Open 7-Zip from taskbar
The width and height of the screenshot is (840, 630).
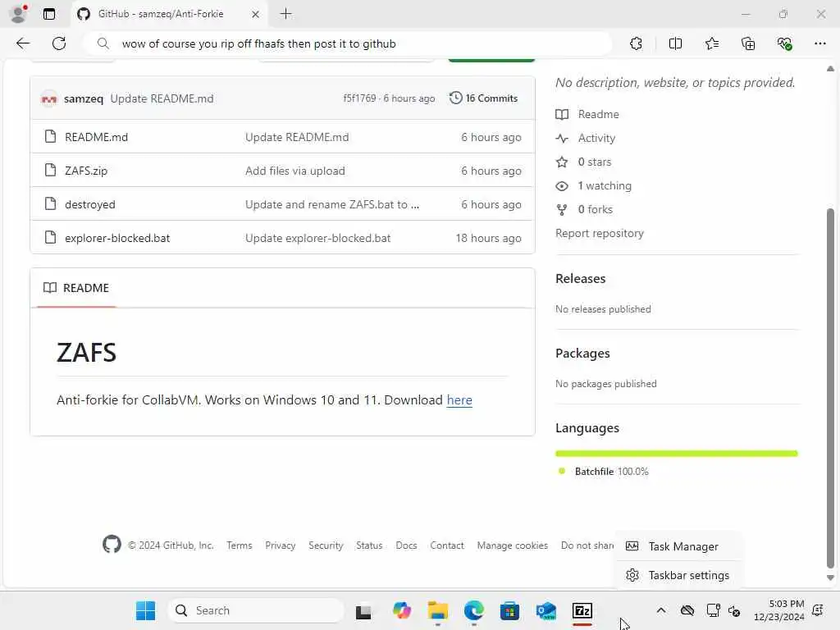[582, 610]
